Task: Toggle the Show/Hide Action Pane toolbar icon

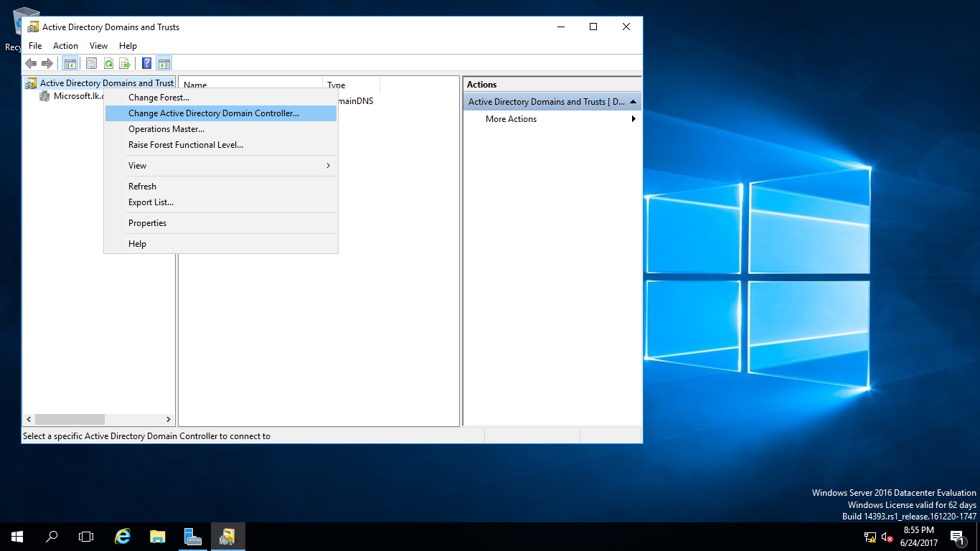Action: [164, 63]
